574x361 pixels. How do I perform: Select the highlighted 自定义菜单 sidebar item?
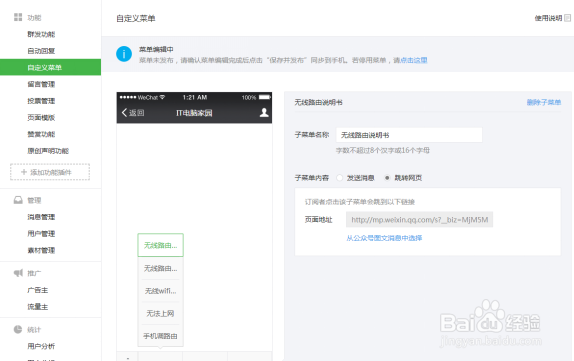tap(51, 67)
